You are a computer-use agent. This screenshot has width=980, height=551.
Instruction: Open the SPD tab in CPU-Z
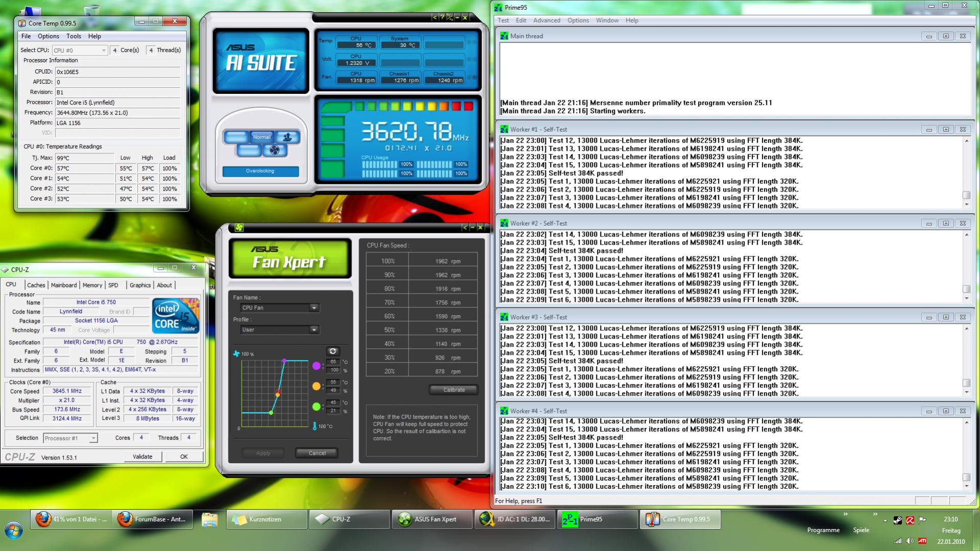[113, 285]
